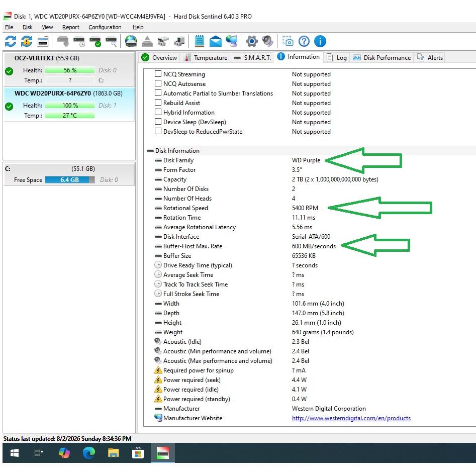Select the WDC WD20PURX-64P6ZY0 disk entry
This screenshot has width=476, height=476.
coord(69,105)
